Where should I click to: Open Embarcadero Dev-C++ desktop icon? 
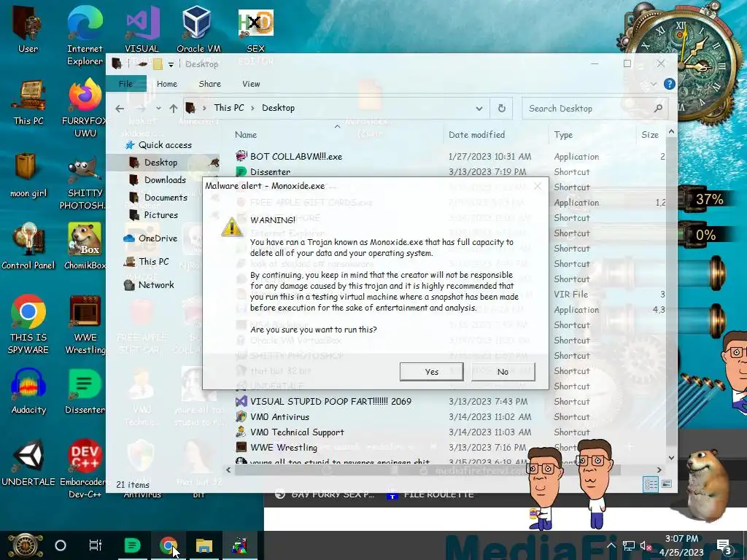click(x=85, y=469)
